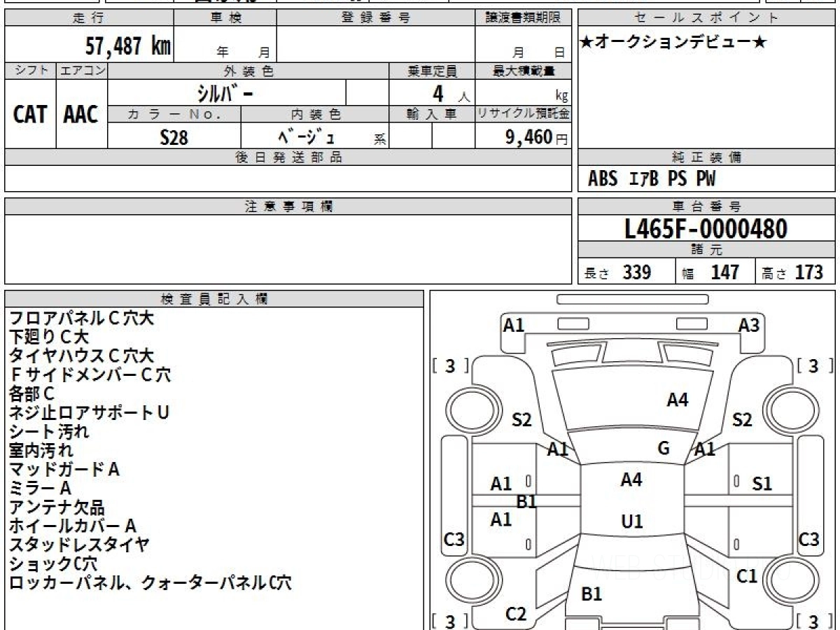The height and width of the screenshot is (630, 840).
Task: Click the 内装色 header cell
Action: pos(315,114)
